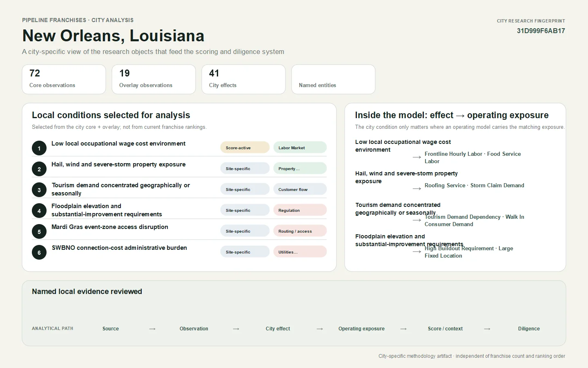Image resolution: width=588 pixels, height=368 pixels.
Task: Click the number 4 badge beside Floodplain elevation
Action: (39, 211)
